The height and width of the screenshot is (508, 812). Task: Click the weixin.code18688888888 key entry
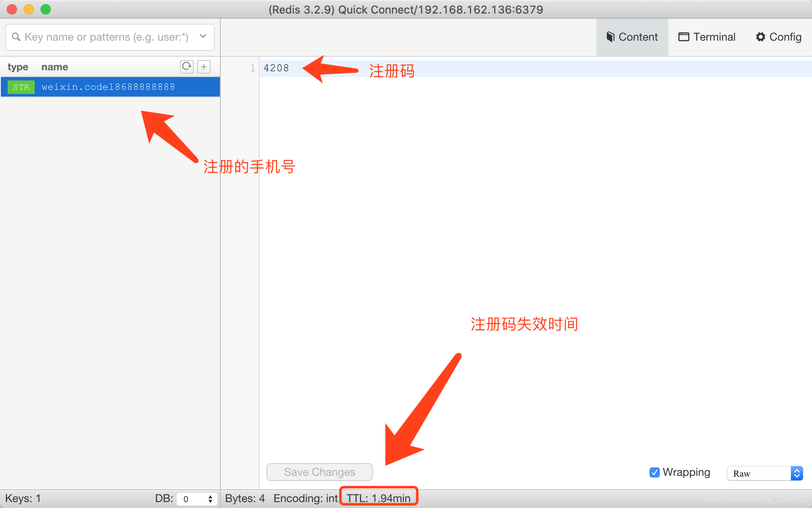[x=108, y=87]
